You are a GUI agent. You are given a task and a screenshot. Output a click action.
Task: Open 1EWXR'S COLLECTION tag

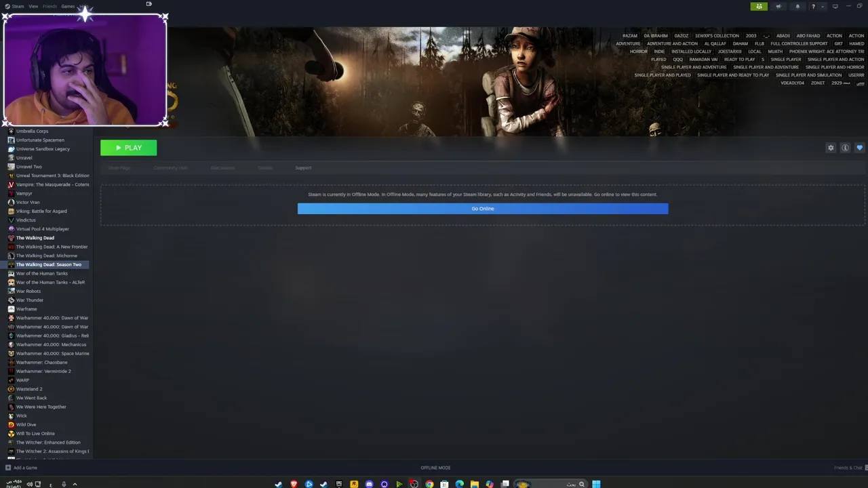717,36
